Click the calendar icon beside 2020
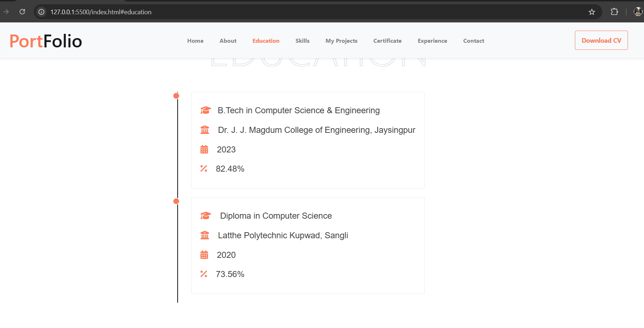The width and height of the screenshot is (644, 328). click(204, 255)
